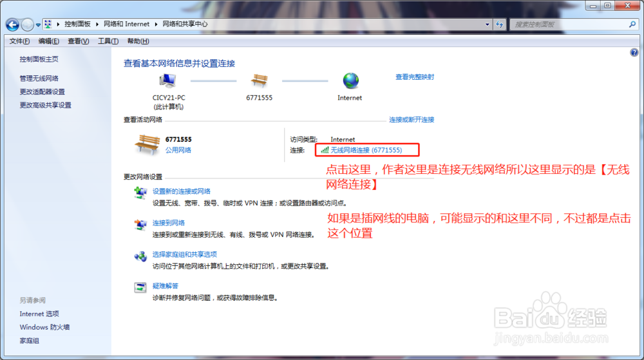Click icon beside 连接到网络
644x360 pixels.
point(140,225)
